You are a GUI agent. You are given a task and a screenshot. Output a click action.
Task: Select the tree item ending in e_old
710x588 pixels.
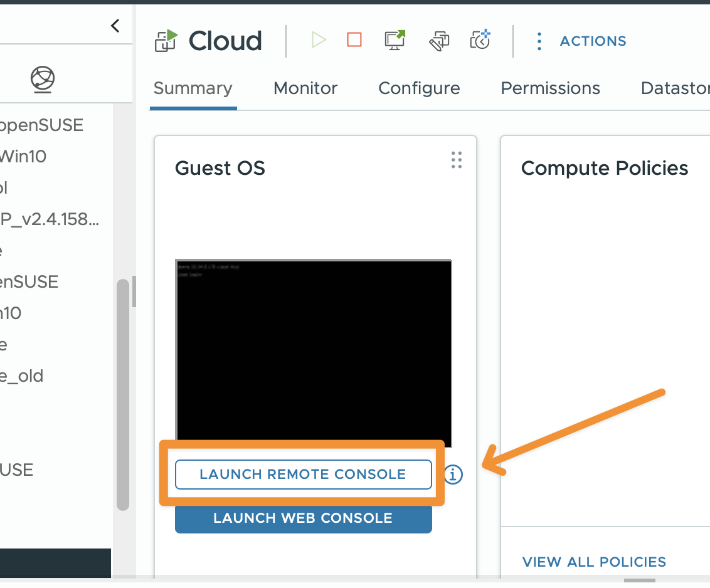click(x=22, y=376)
